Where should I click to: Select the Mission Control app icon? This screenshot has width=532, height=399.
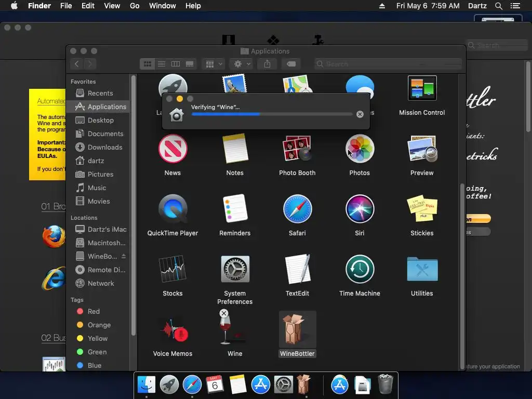[x=422, y=88]
